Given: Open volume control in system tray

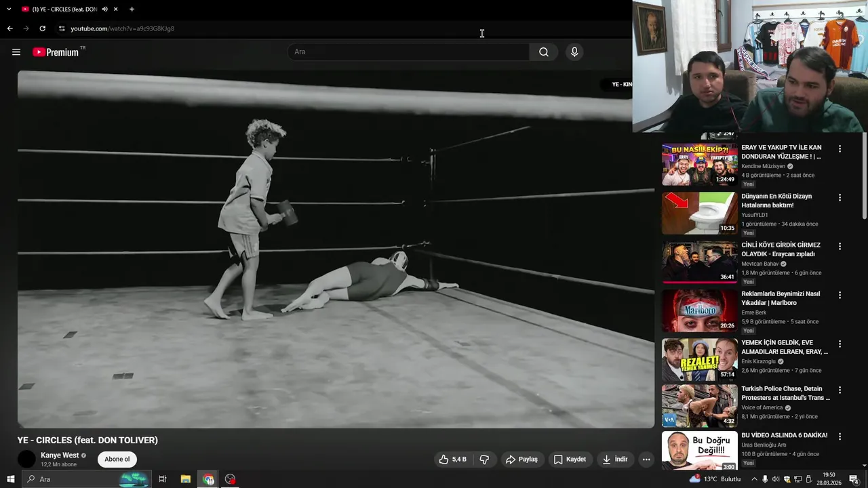Looking at the screenshot, I should (776, 479).
